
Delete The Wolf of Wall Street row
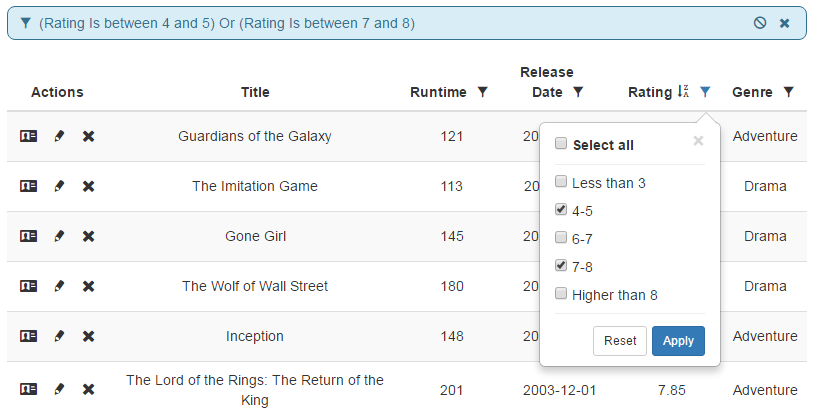pyautogui.click(x=88, y=286)
